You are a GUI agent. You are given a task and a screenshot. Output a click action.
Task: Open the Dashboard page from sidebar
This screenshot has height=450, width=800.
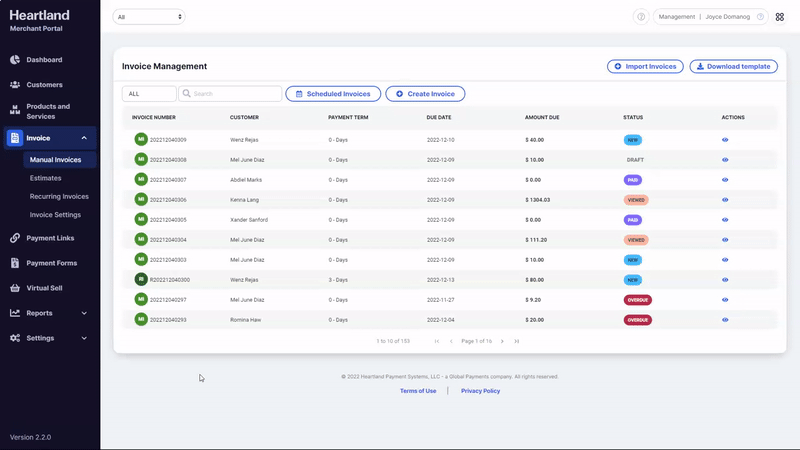point(44,60)
